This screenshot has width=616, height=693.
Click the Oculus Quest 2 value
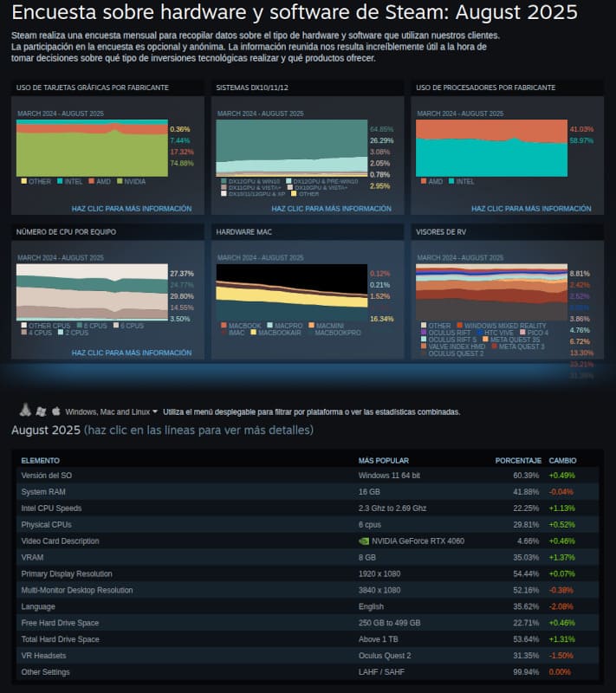click(x=385, y=656)
